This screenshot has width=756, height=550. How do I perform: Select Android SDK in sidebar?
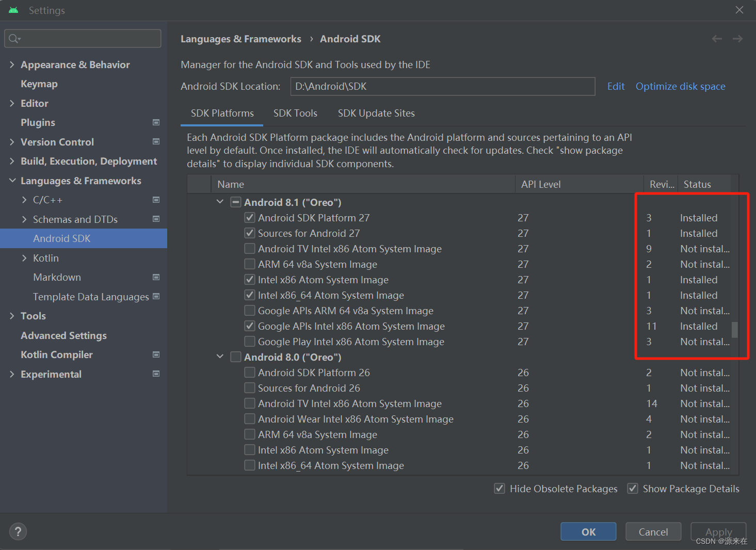(84, 238)
